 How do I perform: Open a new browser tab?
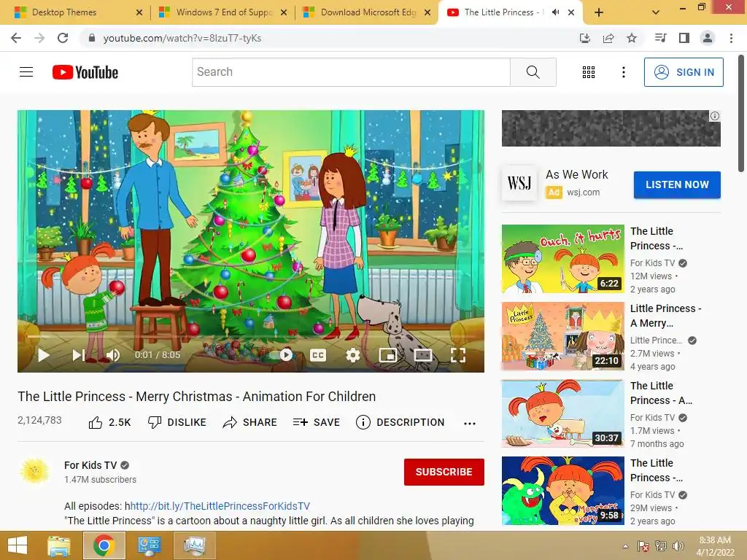599,12
